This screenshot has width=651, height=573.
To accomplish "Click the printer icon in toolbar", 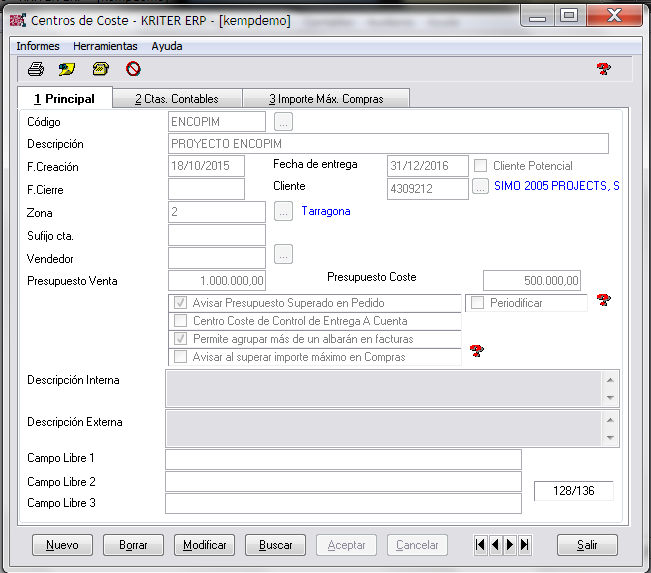I will pyautogui.click(x=36, y=69).
